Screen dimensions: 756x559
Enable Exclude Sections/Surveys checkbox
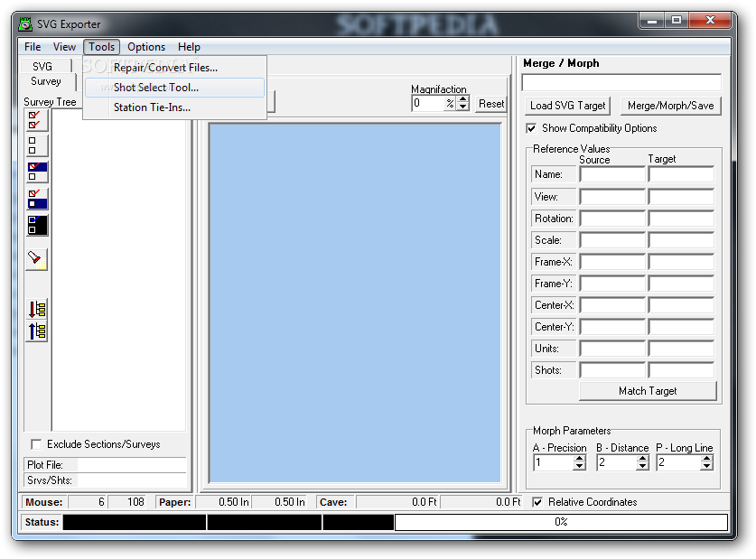point(36,443)
